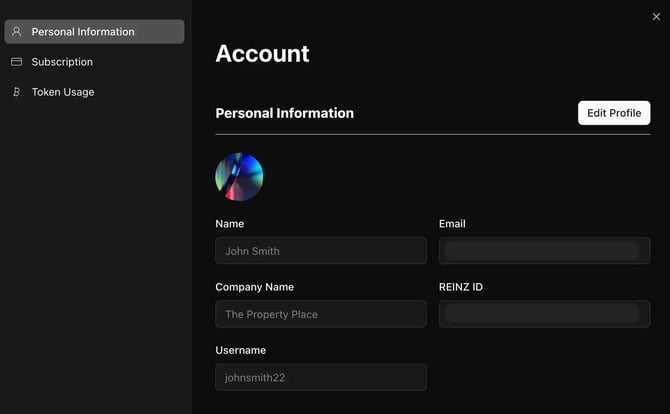Viewport: 670px width, 414px height.
Task: Click the Account page heading
Action: click(x=262, y=54)
